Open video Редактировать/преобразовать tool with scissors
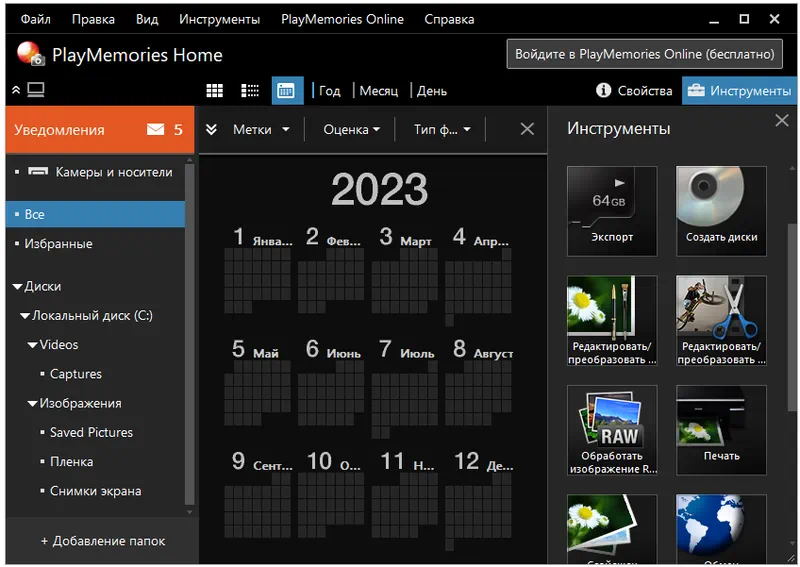The height and width of the screenshot is (567, 800). click(x=721, y=321)
